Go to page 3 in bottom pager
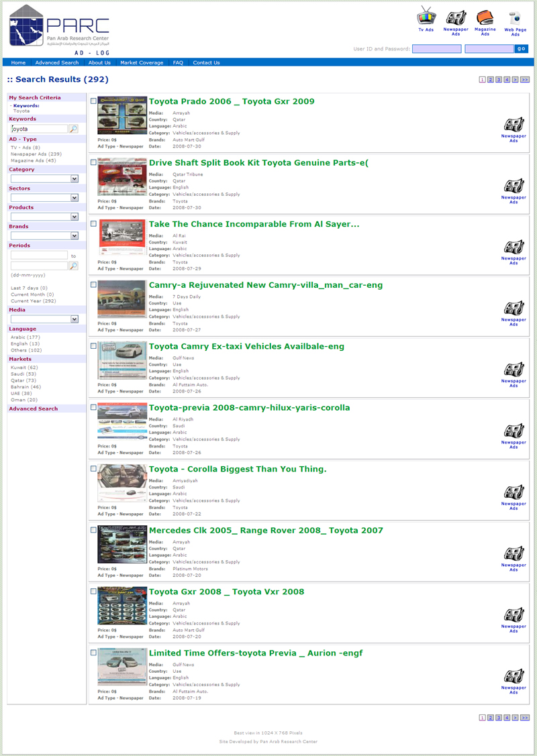 [x=498, y=718]
